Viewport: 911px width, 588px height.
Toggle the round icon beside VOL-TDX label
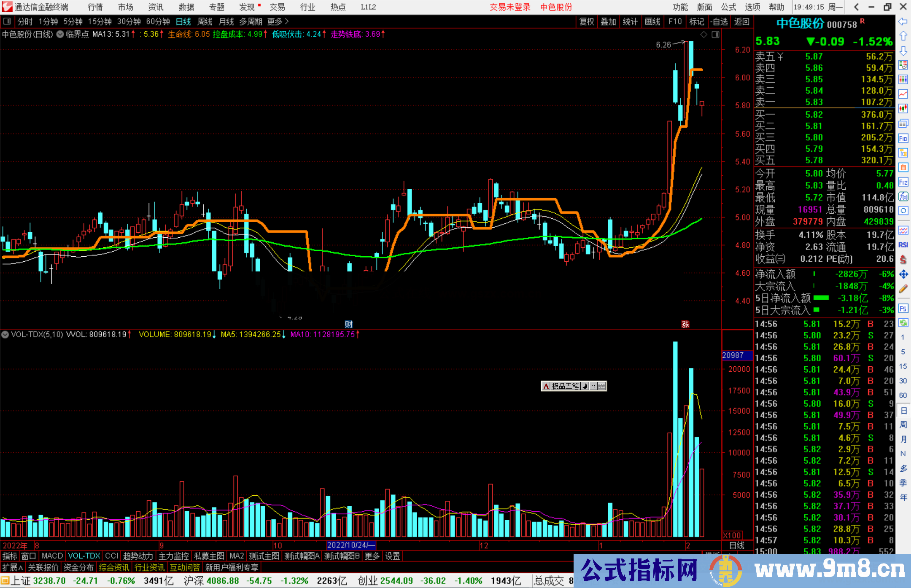[x=5, y=335]
